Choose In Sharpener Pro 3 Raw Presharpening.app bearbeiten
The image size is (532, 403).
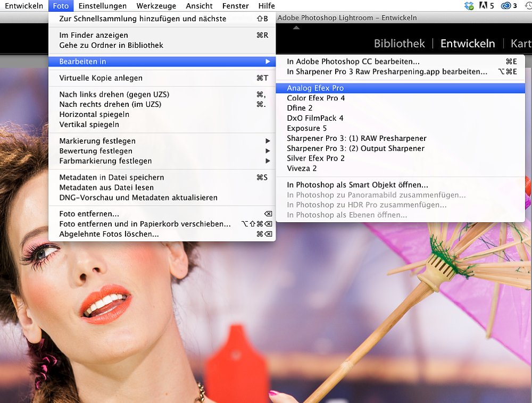[401, 72]
